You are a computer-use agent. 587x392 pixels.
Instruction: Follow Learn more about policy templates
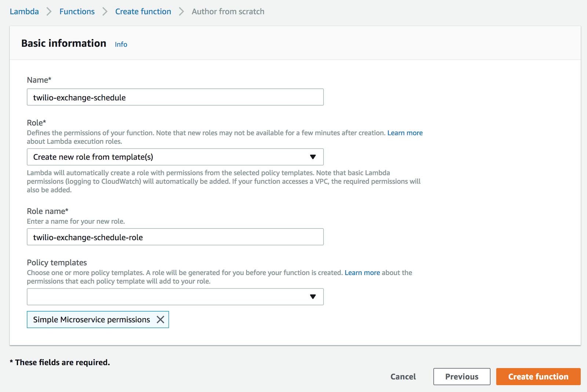click(x=362, y=272)
